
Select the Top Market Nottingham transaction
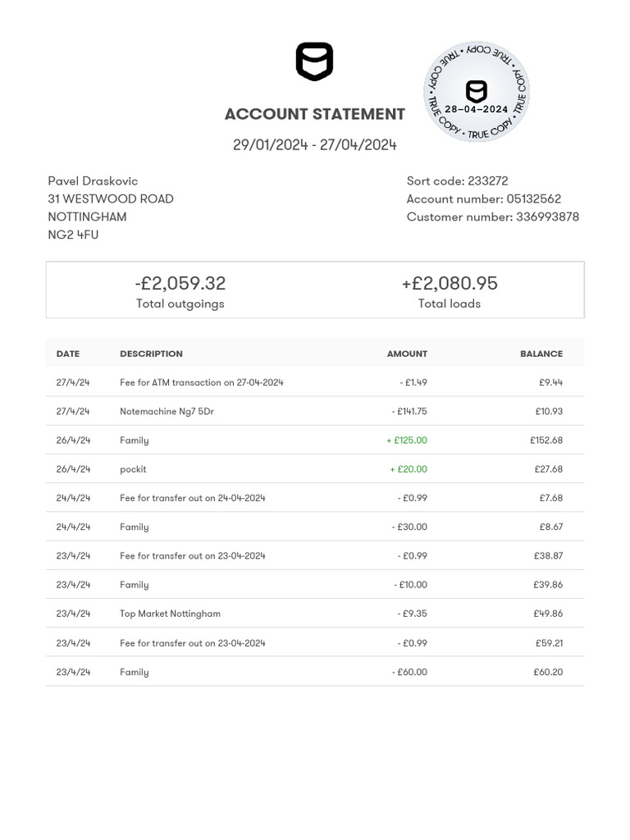point(170,614)
